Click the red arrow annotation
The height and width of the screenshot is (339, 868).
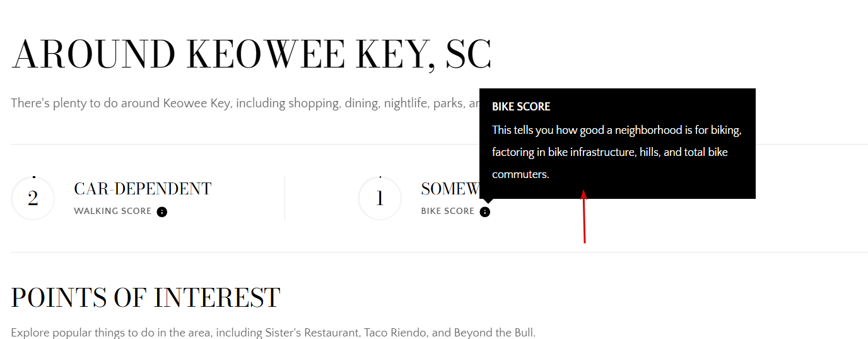click(x=584, y=217)
